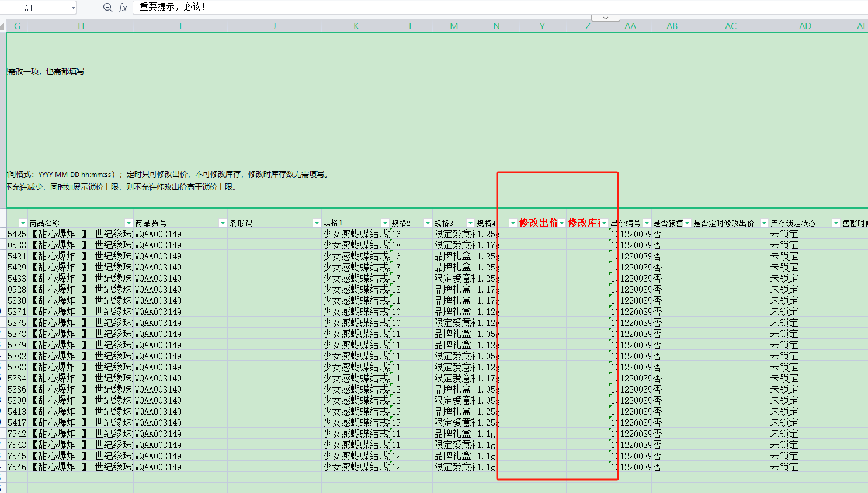The width and height of the screenshot is (868, 493).
Task: Open the filter arrow for 规格1 column
Action: [x=385, y=223]
